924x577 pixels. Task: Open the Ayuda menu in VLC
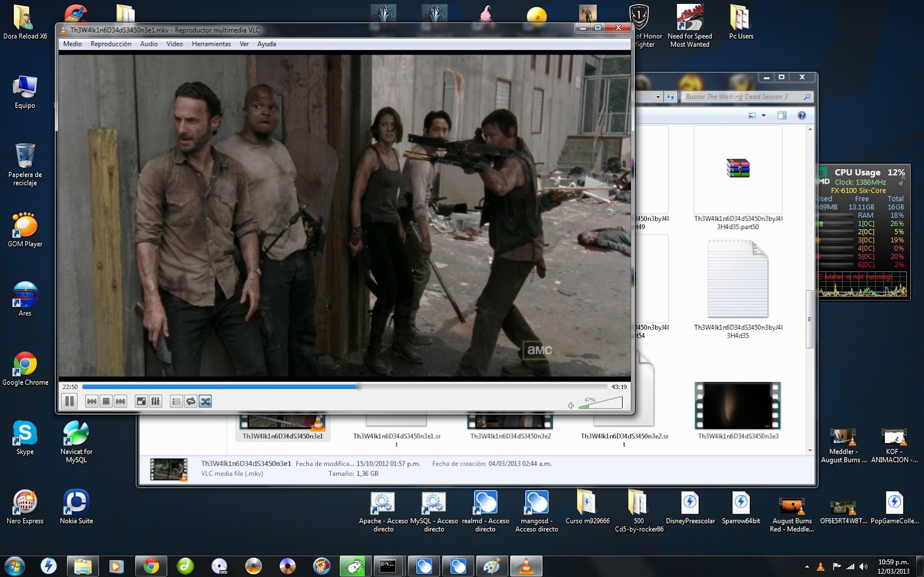pyautogui.click(x=267, y=44)
